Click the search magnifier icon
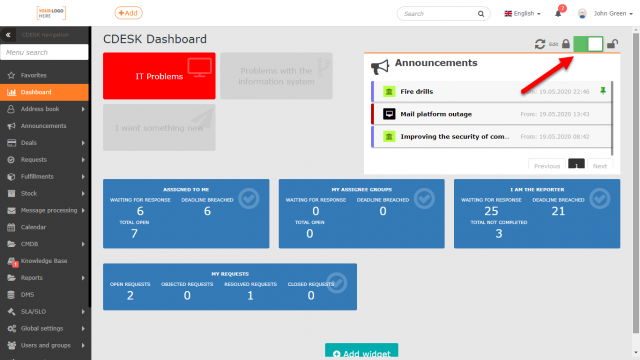640x360 pixels. click(x=481, y=14)
